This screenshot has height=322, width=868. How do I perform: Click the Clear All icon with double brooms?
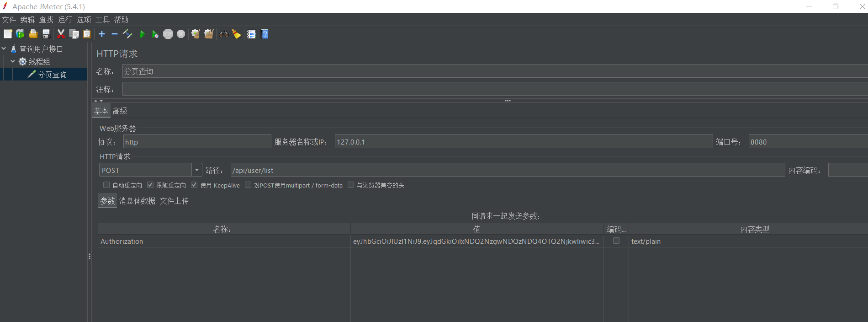[x=209, y=34]
